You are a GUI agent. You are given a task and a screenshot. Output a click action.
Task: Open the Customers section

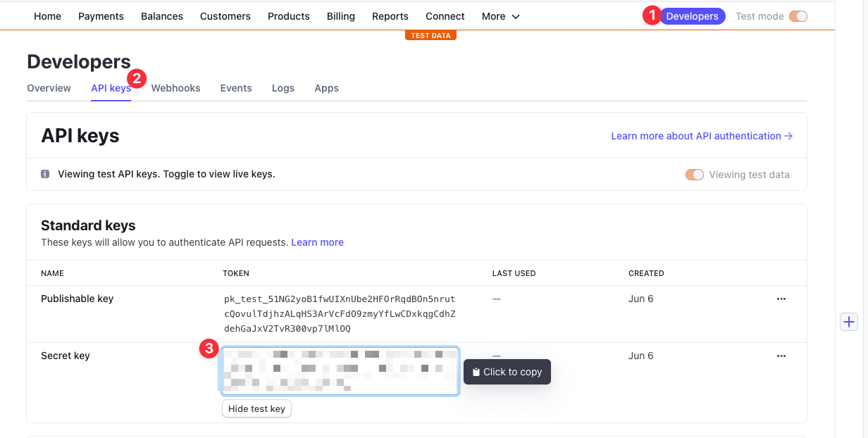pos(225,16)
